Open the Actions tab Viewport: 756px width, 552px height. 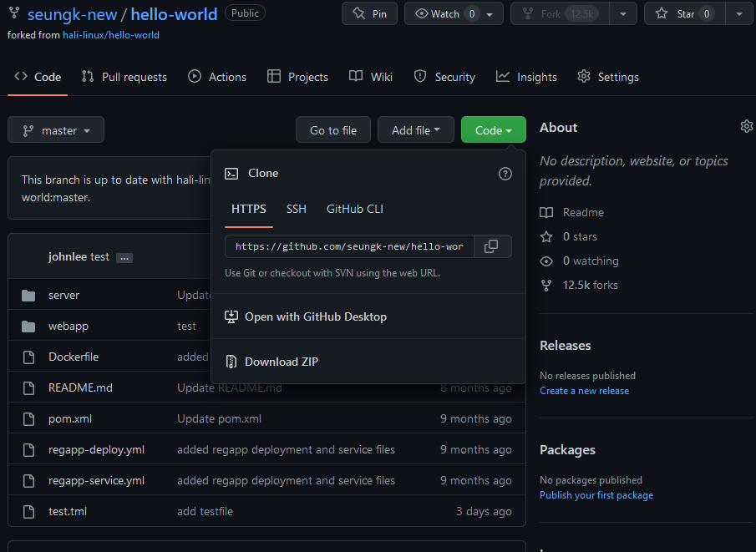[x=217, y=77]
